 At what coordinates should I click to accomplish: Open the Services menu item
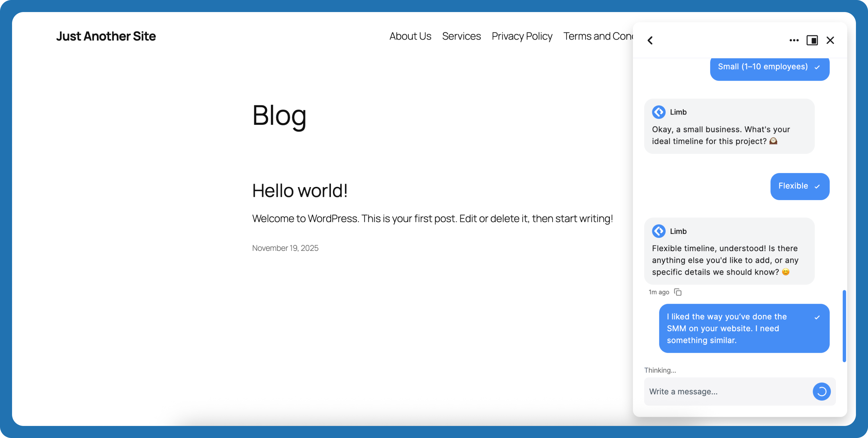[461, 36]
